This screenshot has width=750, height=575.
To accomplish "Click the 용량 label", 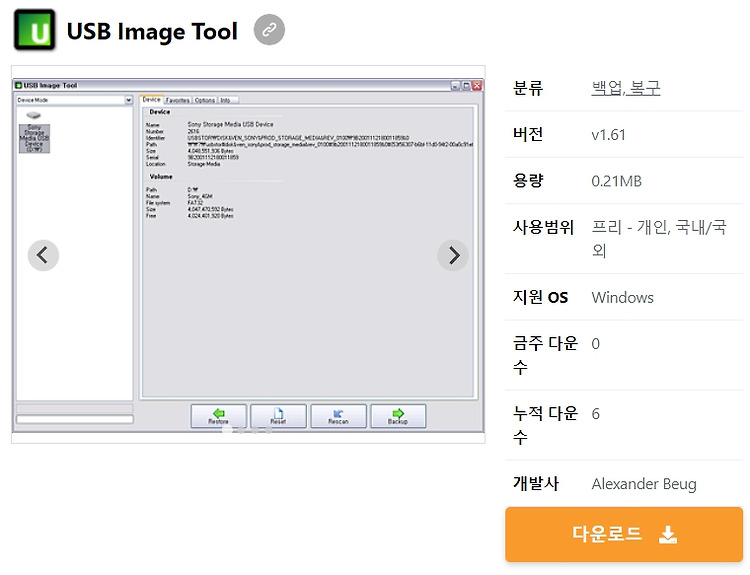I will (x=528, y=180).
